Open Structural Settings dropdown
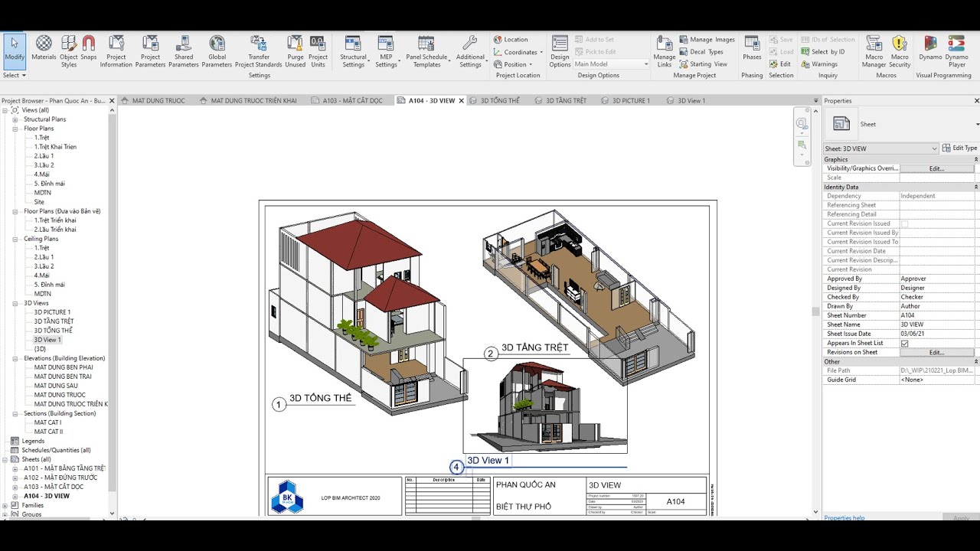This screenshot has height=551, width=980. tap(353, 51)
